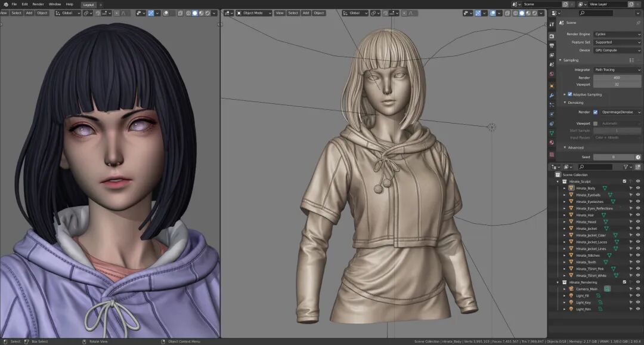Viewport: 644px width, 345px height.
Task: Uncheck Hinata_Sculpt collection exclude checkbox
Action: (625, 181)
